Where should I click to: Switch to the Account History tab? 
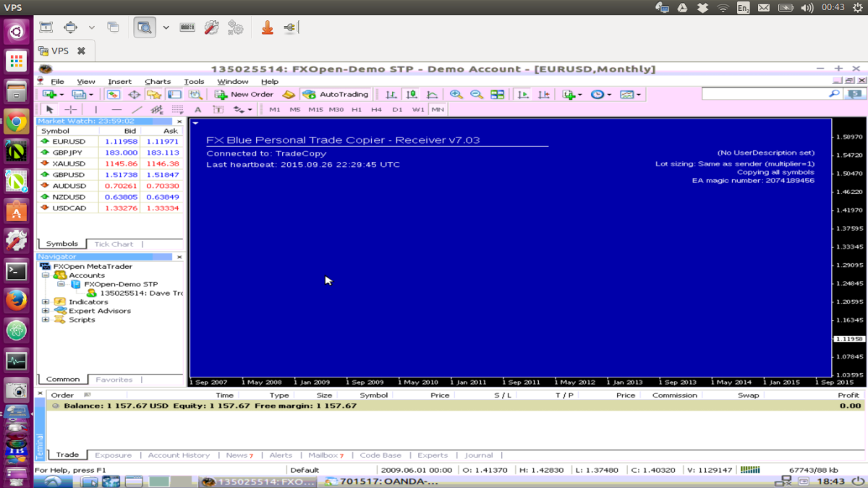click(179, 455)
